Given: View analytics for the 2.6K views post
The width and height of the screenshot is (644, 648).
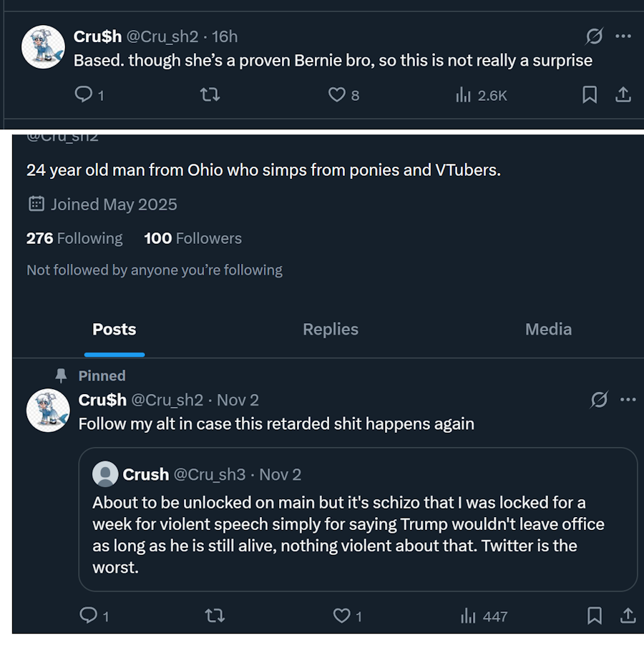Looking at the screenshot, I should tap(464, 94).
